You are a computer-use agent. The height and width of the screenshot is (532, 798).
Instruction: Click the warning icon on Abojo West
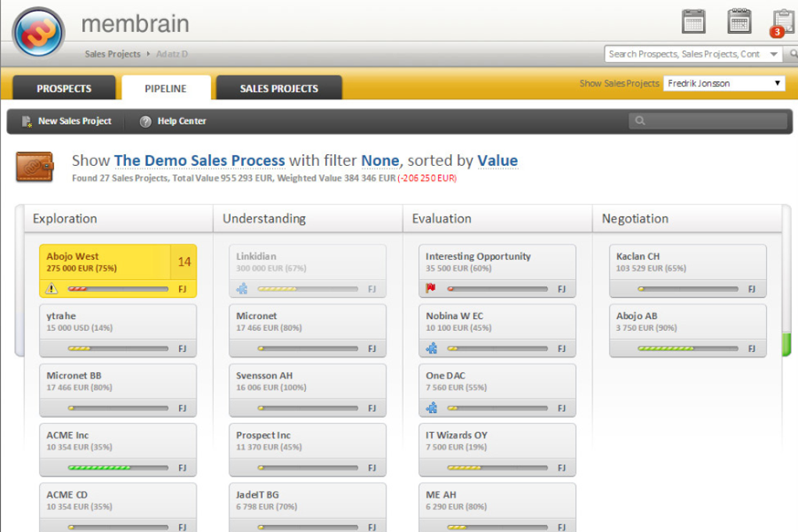point(52,289)
